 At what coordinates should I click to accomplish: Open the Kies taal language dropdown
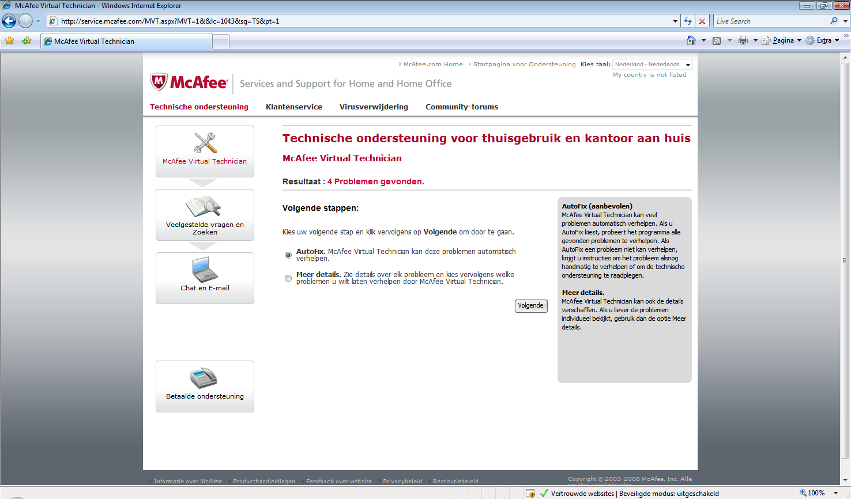(x=653, y=65)
